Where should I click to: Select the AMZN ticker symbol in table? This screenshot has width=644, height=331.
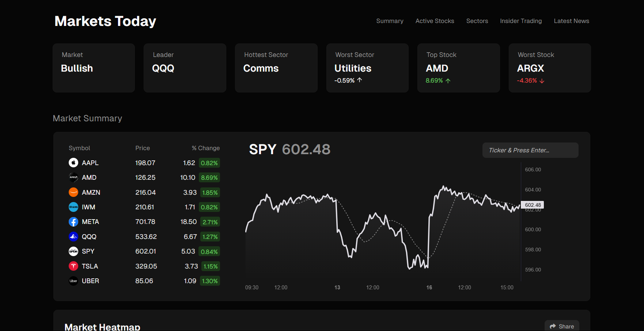point(91,193)
